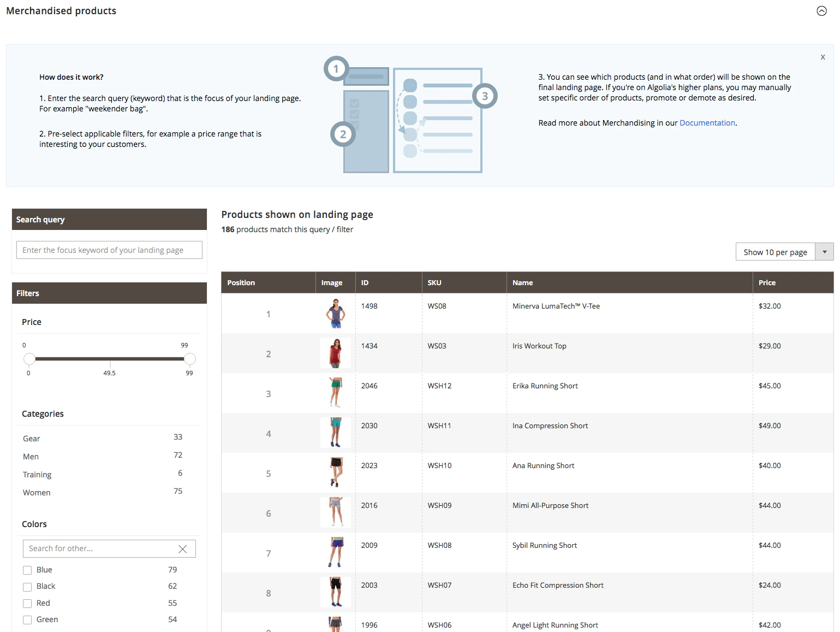
Task: Collapse the Merchandised products panel
Action: point(821,11)
